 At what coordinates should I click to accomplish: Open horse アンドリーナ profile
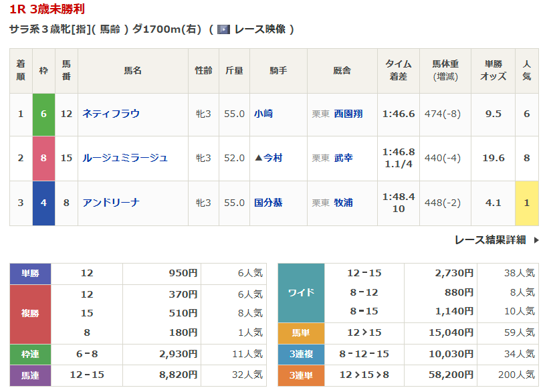pyautogui.click(x=111, y=202)
